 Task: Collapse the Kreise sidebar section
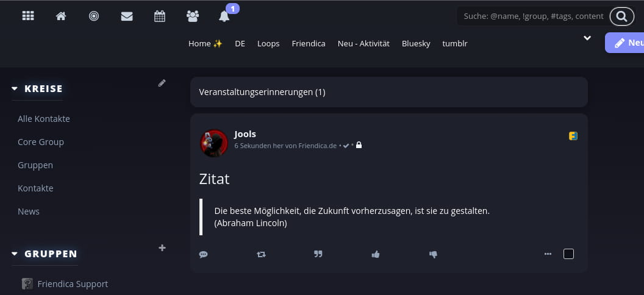click(15, 89)
